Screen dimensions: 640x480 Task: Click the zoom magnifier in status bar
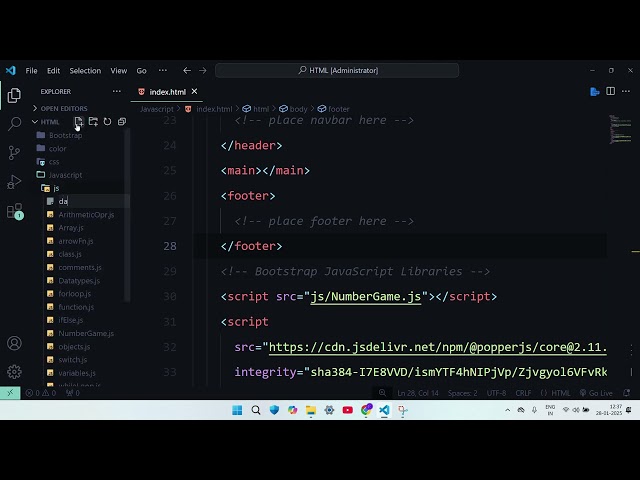382,393
